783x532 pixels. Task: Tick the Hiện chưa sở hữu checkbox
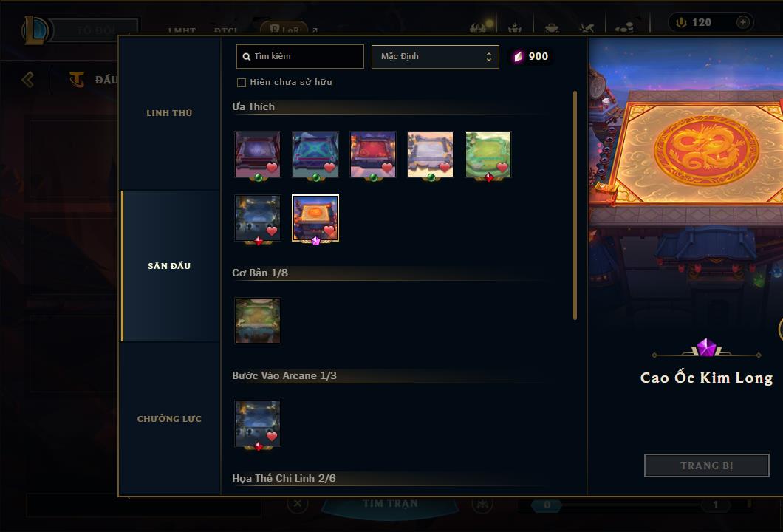tap(242, 83)
